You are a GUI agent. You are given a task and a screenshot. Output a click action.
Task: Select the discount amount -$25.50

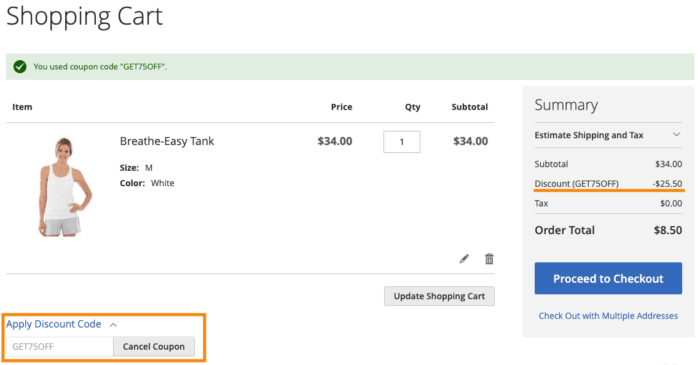point(667,184)
